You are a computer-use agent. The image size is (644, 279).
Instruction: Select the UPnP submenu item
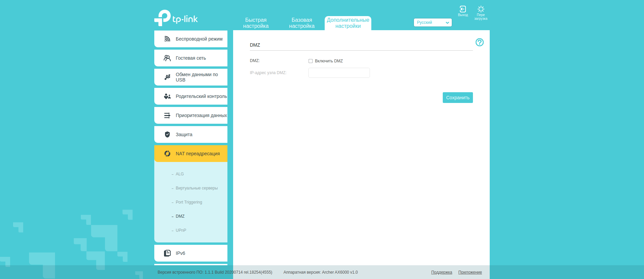click(x=181, y=230)
